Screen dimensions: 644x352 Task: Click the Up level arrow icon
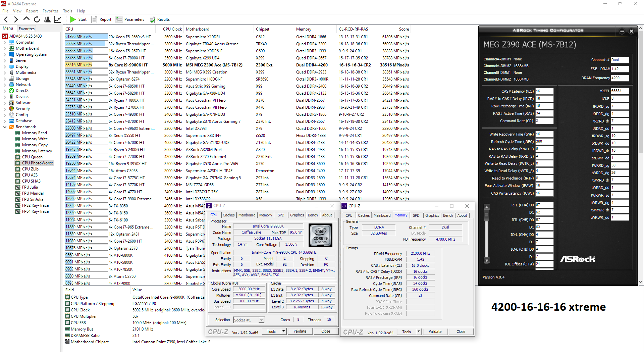(x=26, y=19)
